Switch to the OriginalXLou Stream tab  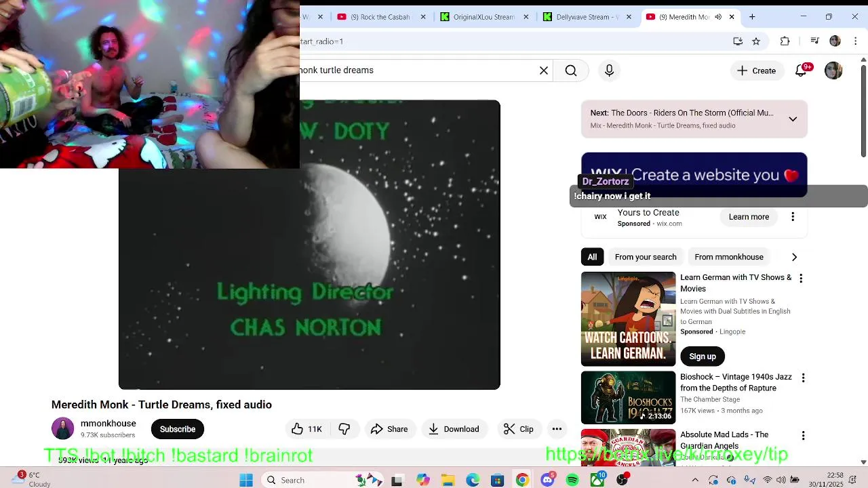[484, 17]
